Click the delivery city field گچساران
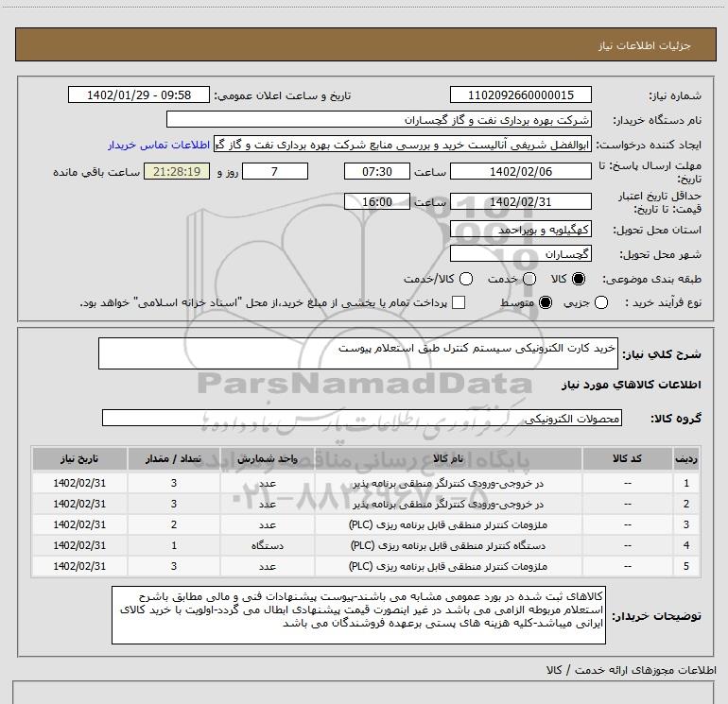The image size is (728, 704). [520, 254]
